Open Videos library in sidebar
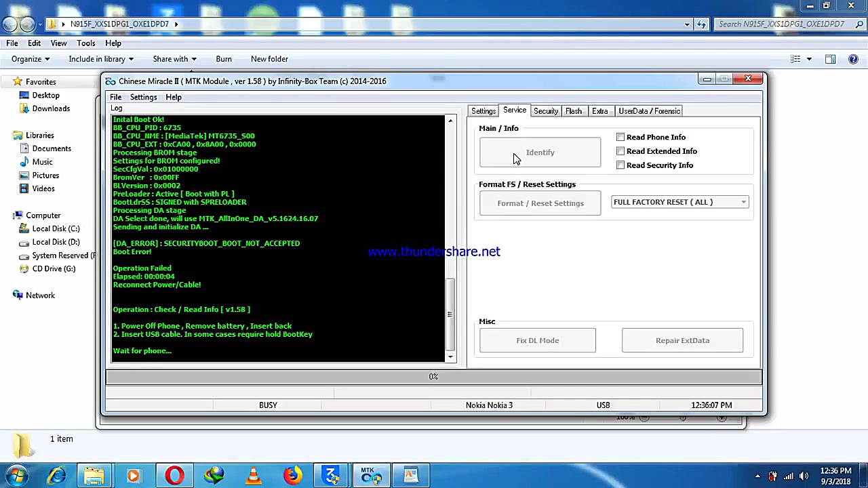868x488 pixels. coord(43,188)
